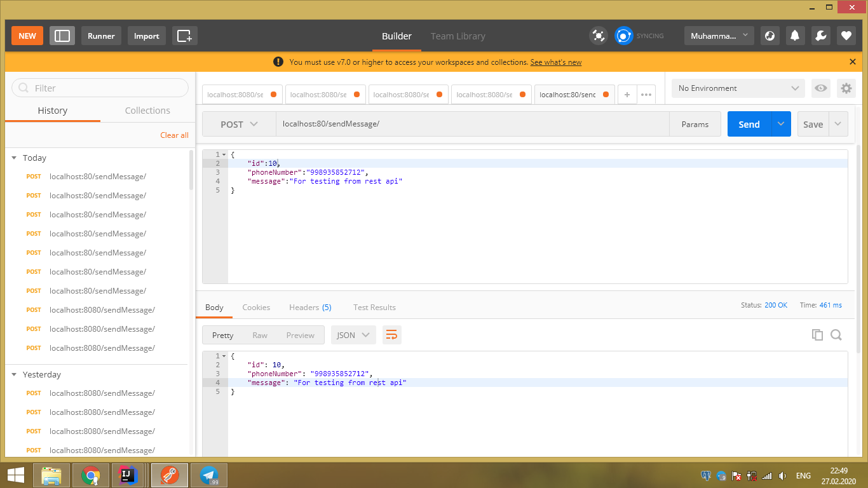Open the response Headers (5) tab
Screen dimensions: 868x488
[x=310, y=307]
